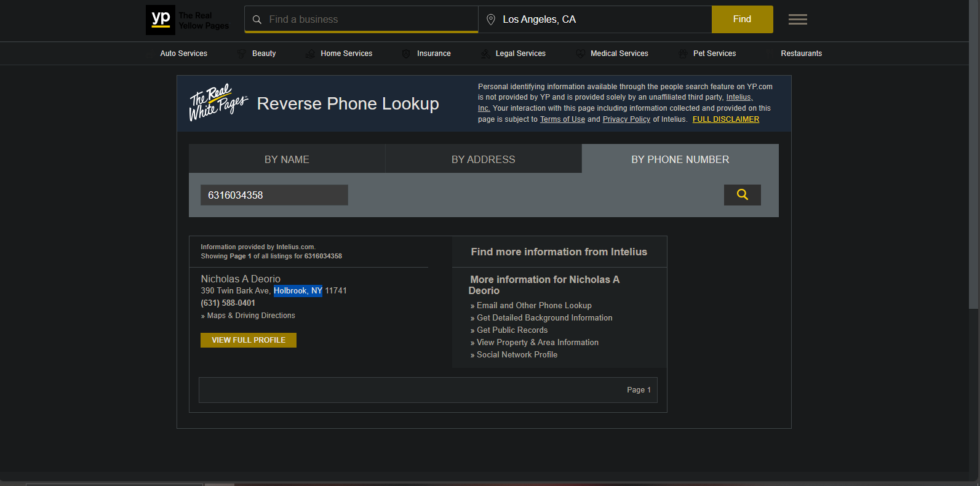Open Auto Services category

click(183, 54)
